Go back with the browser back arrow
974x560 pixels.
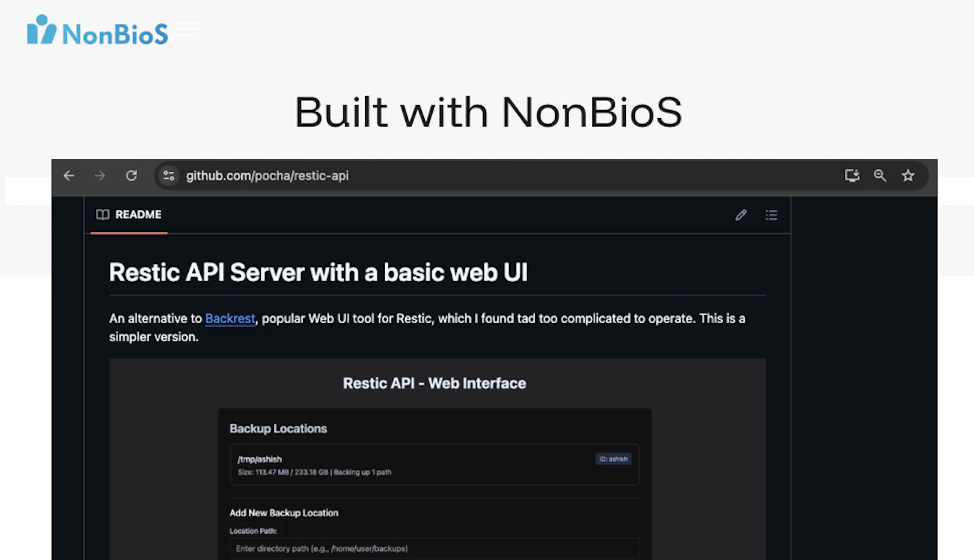(69, 176)
